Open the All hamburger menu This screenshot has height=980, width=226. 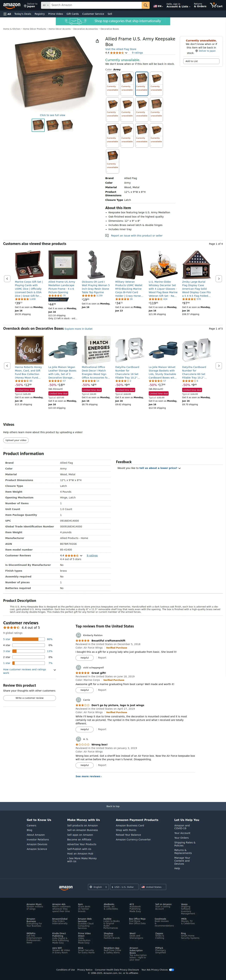tap(7, 14)
